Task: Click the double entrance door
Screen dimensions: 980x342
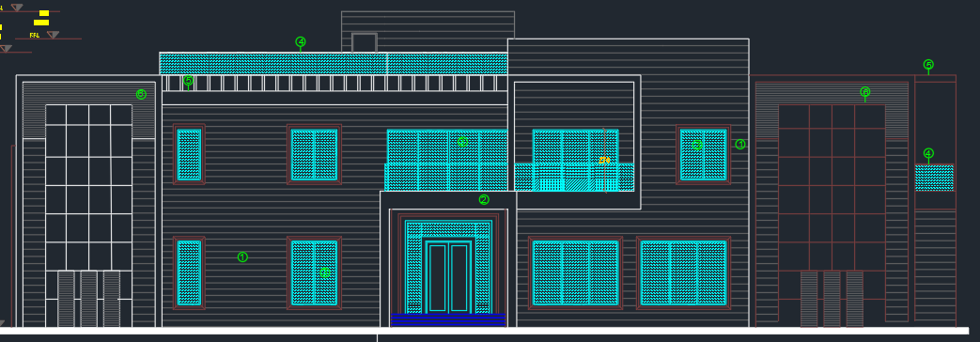Action: click(447, 277)
